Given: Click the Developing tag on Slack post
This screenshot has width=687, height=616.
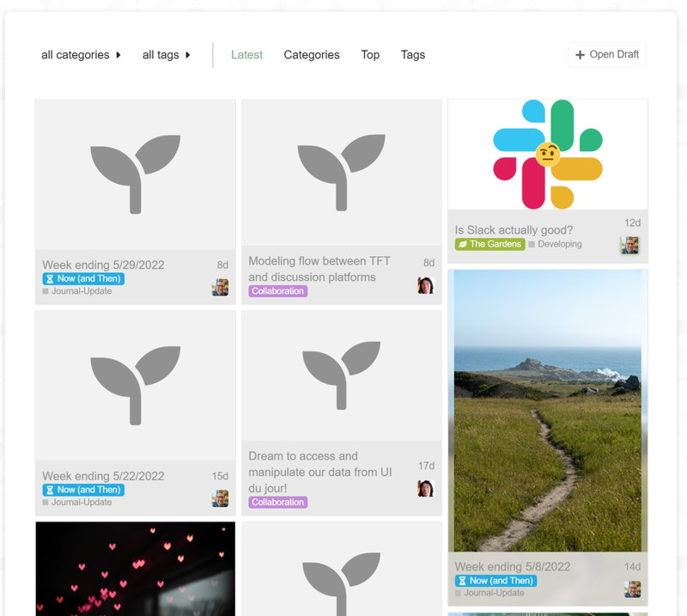Looking at the screenshot, I should coord(559,244).
